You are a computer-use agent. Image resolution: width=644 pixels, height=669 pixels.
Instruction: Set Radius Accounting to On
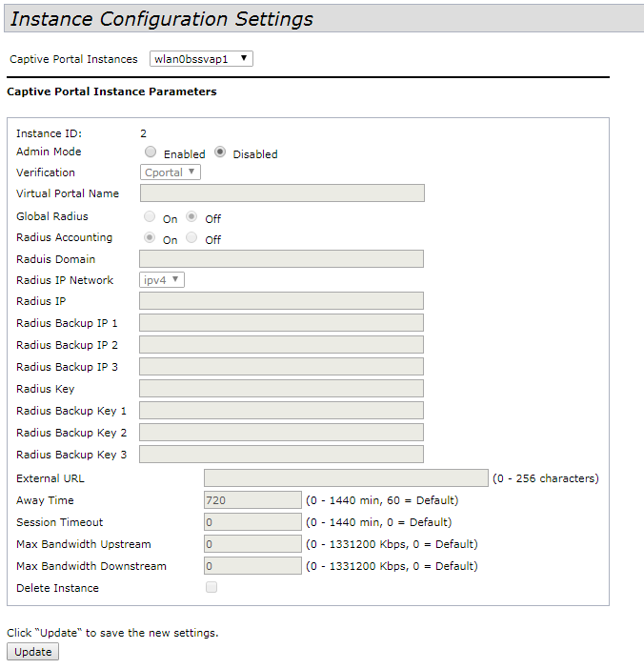[150, 238]
